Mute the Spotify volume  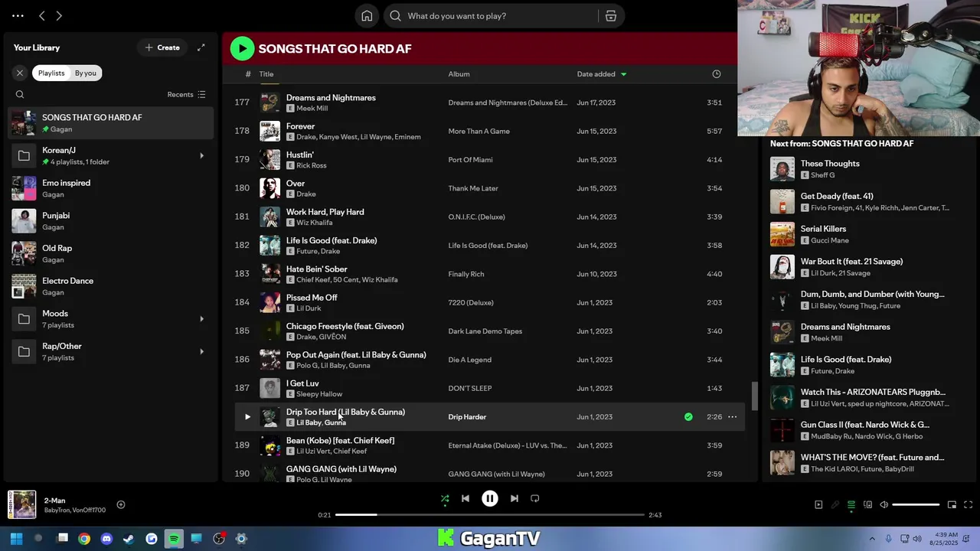click(x=884, y=504)
